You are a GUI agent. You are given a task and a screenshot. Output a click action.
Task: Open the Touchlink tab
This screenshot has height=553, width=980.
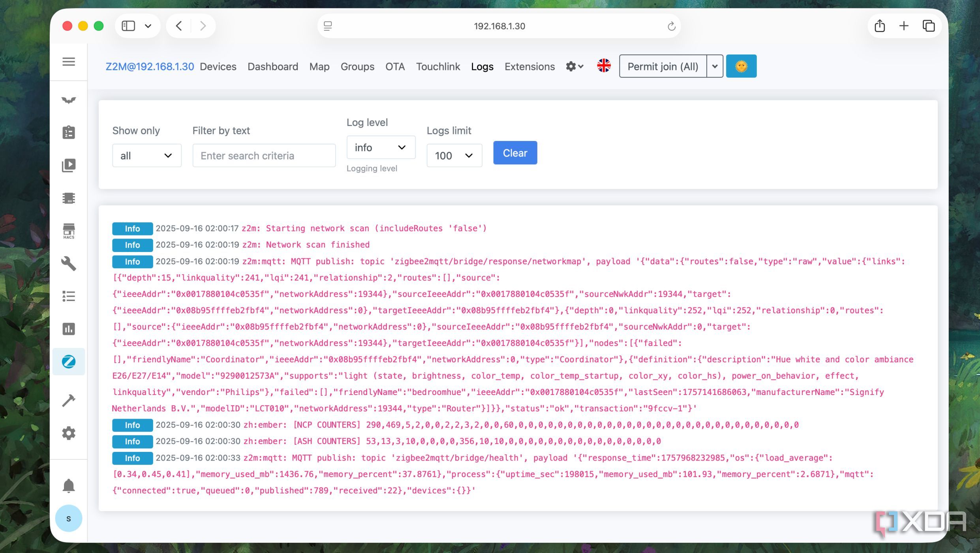[x=438, y=66]
